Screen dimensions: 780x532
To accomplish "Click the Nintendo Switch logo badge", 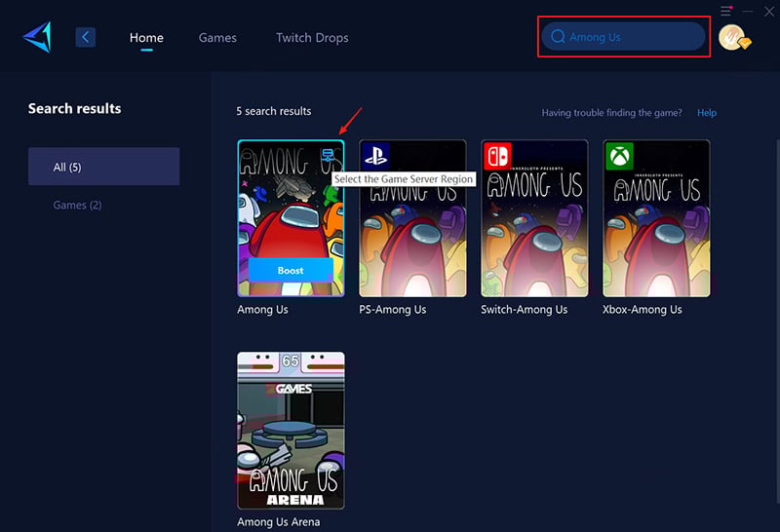I will click(497, 156).
